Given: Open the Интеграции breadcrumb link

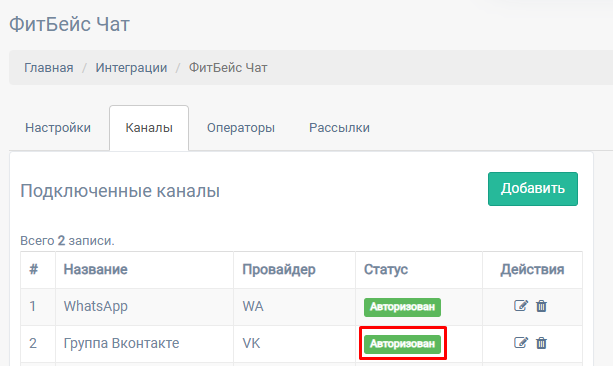Looking at the screenshot, I should tap(131, 68).
